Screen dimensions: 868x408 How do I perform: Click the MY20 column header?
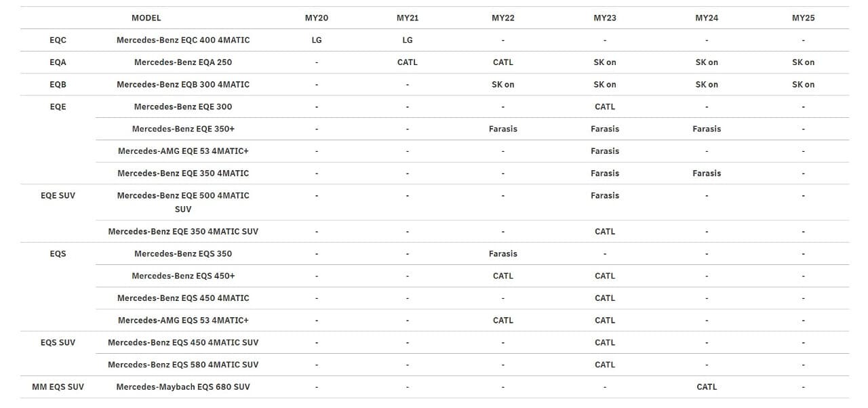point(316,18)
